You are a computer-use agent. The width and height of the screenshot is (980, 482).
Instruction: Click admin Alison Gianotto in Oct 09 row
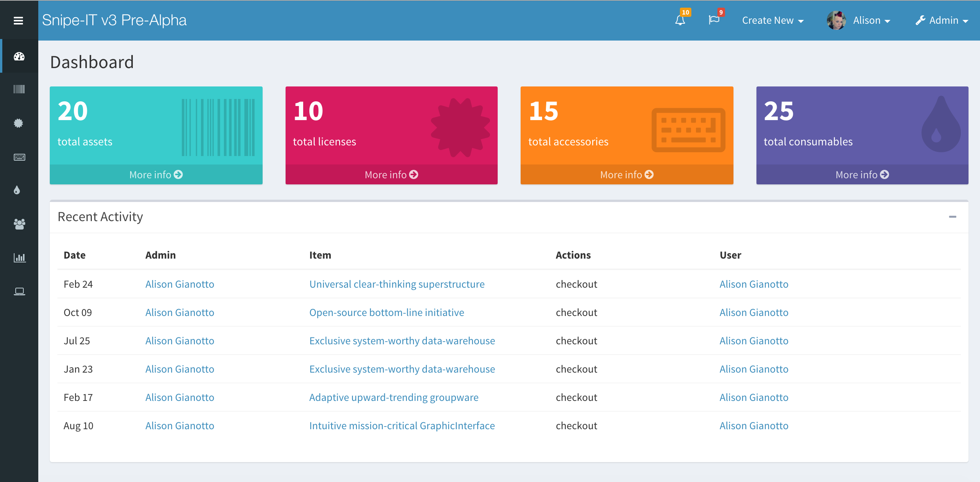click(180, 313)
